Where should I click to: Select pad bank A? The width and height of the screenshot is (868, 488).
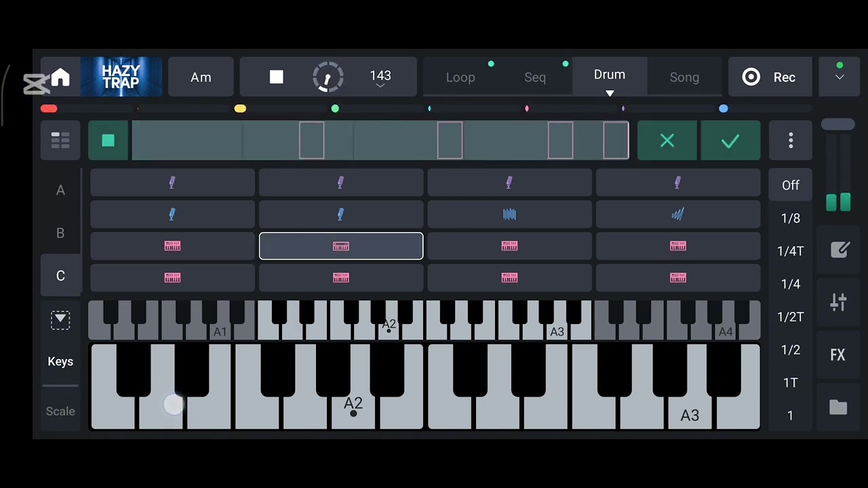60,190
